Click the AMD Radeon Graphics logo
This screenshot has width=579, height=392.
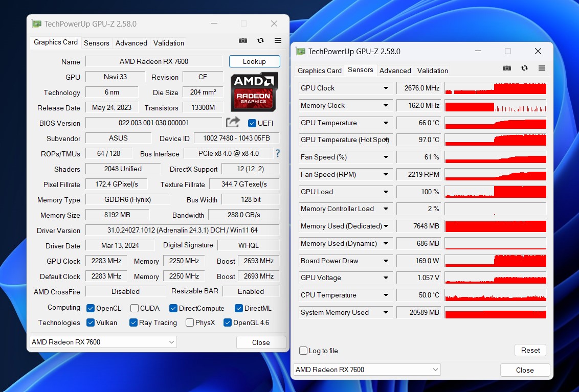tap(254, 92)
